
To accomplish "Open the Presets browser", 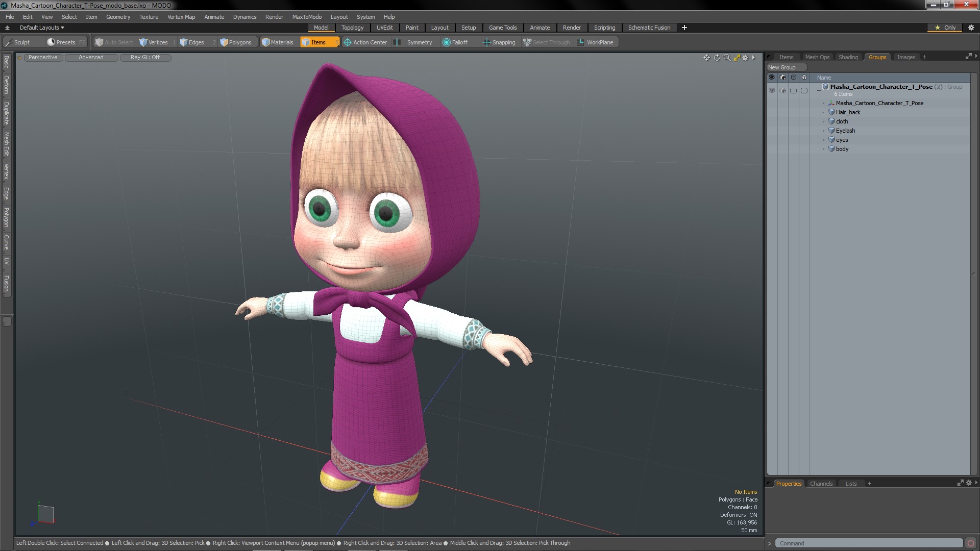I will coord(66,42).
